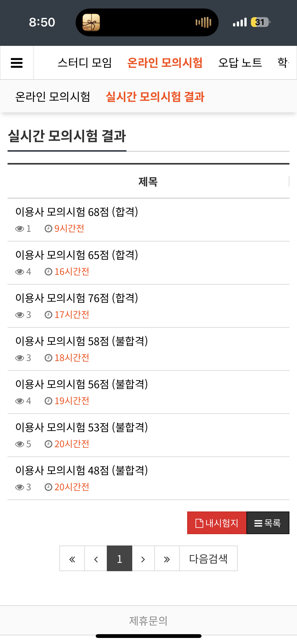Viewport: 297px width, 644px height.
Task: Tap the clock icon beside 16시간전
Action: coord(48,272)
